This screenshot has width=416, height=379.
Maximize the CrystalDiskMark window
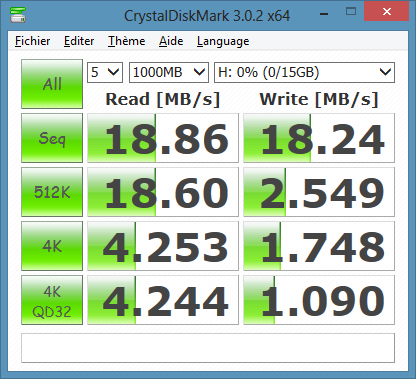click(351, 12)
